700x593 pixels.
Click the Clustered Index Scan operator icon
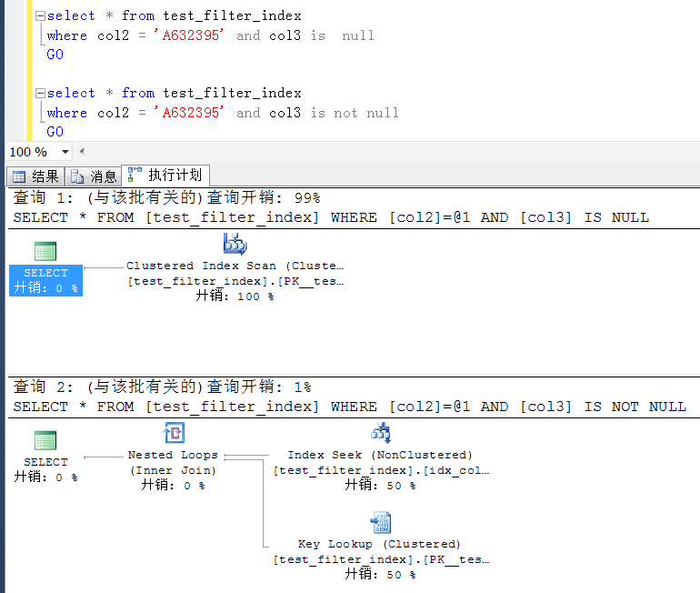click(x=235, y=244)
